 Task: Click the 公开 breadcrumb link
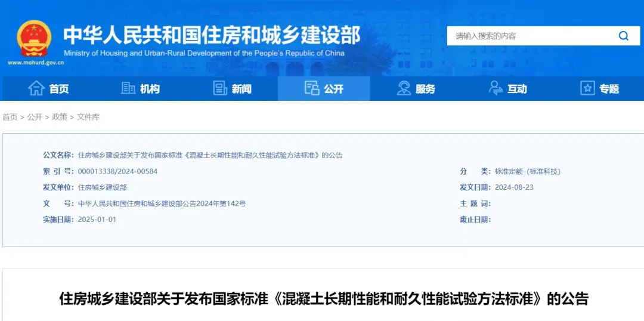[x=35, y=117]
